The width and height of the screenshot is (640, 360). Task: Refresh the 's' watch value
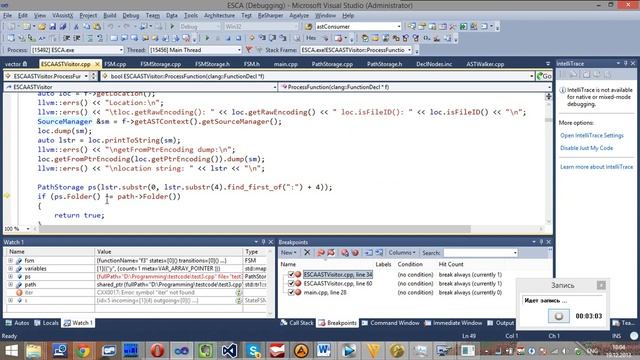(238, 301)
